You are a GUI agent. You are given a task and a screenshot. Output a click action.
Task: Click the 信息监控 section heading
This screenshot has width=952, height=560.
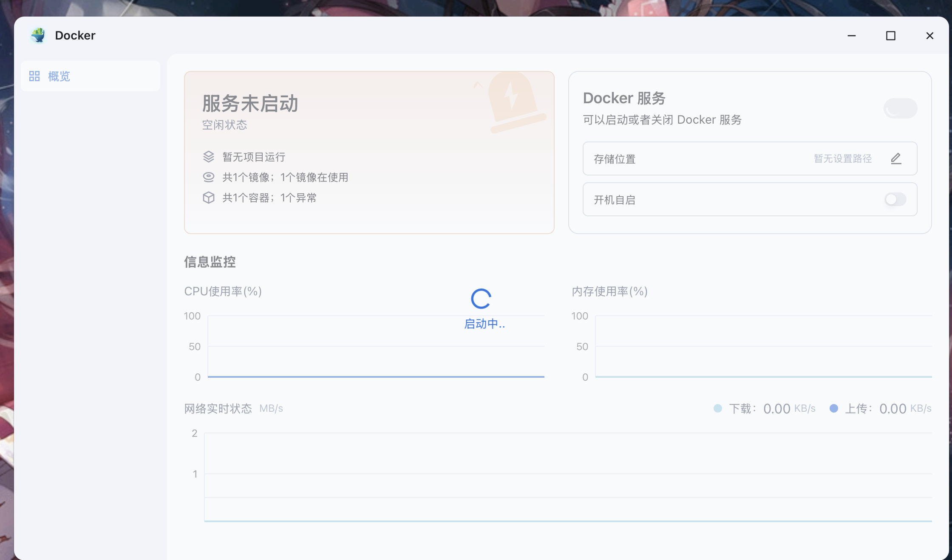210,262
